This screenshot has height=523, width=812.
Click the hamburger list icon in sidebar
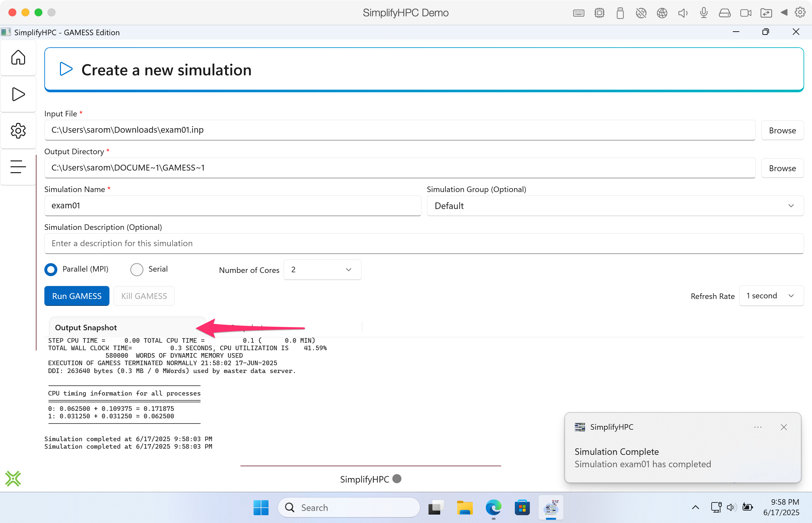pyautogui.click(x=18, y=167)
